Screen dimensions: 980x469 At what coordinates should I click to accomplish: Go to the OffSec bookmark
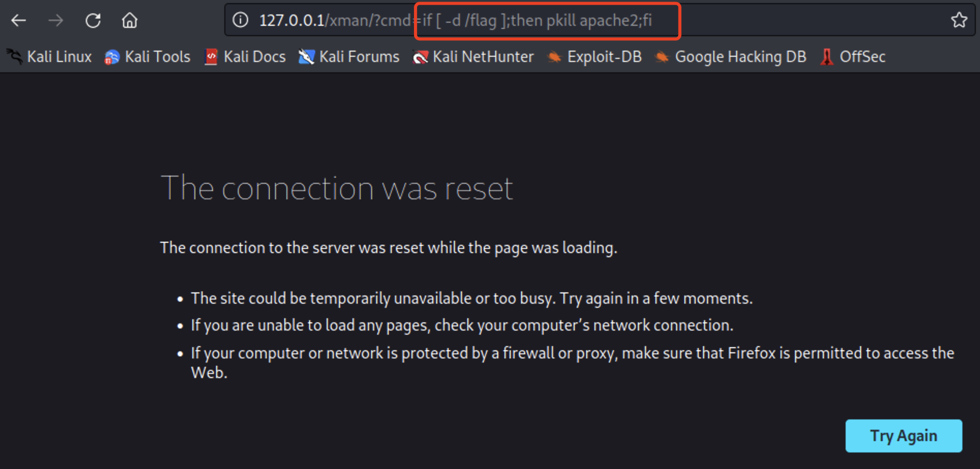(x=853, y=57)
